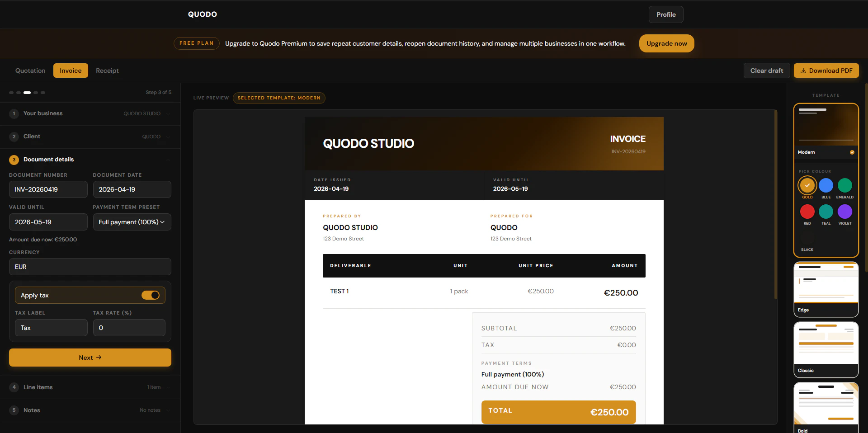Click Next to continue to line items

[x=90, y=358]
